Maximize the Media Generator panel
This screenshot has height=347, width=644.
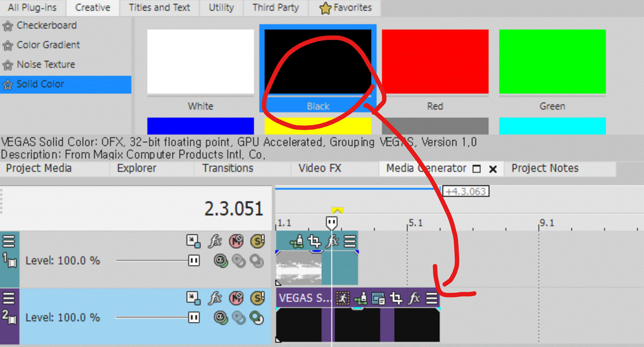(x=476, y=169)
